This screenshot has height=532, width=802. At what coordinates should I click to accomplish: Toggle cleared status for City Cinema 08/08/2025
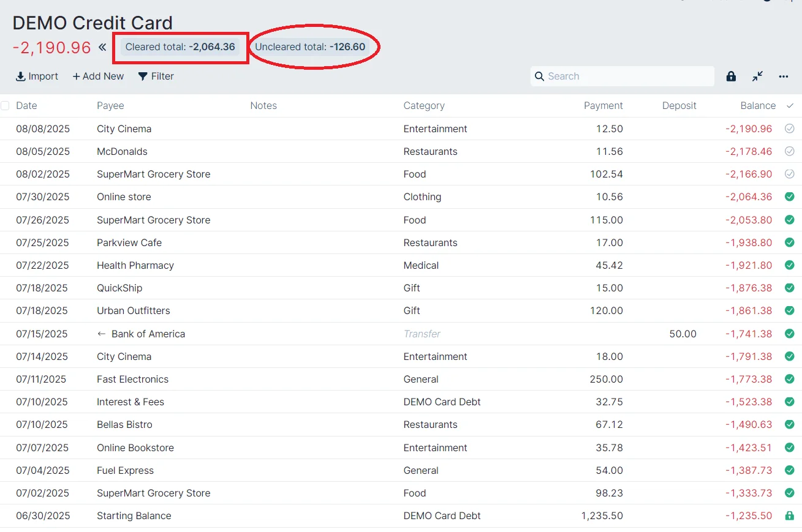789,129
